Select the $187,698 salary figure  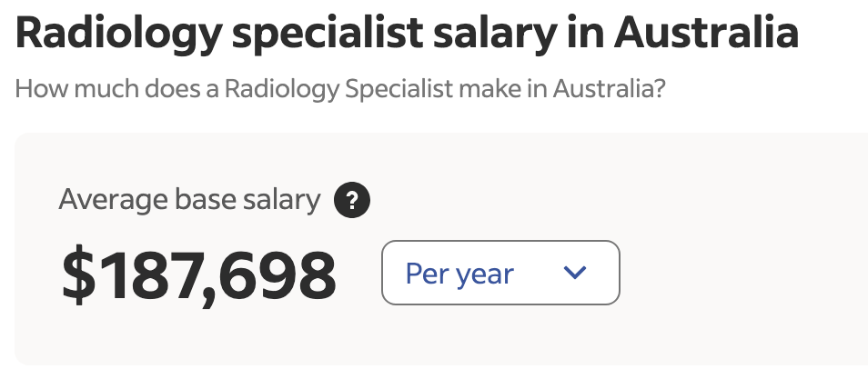click(198, 275)
